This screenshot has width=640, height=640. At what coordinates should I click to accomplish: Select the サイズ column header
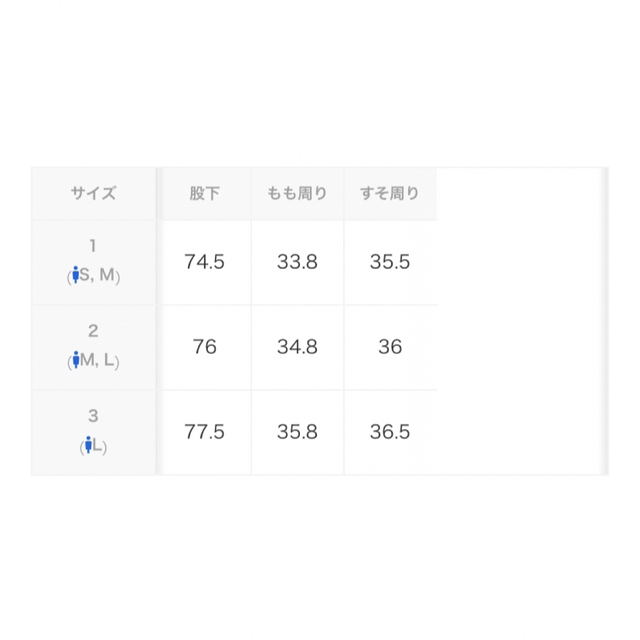[x=93, y=193]
